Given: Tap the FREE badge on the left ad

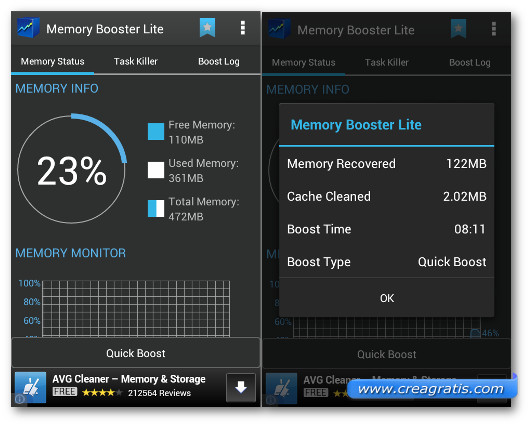Looking at the screenshot, I should [x=65, y=392].
